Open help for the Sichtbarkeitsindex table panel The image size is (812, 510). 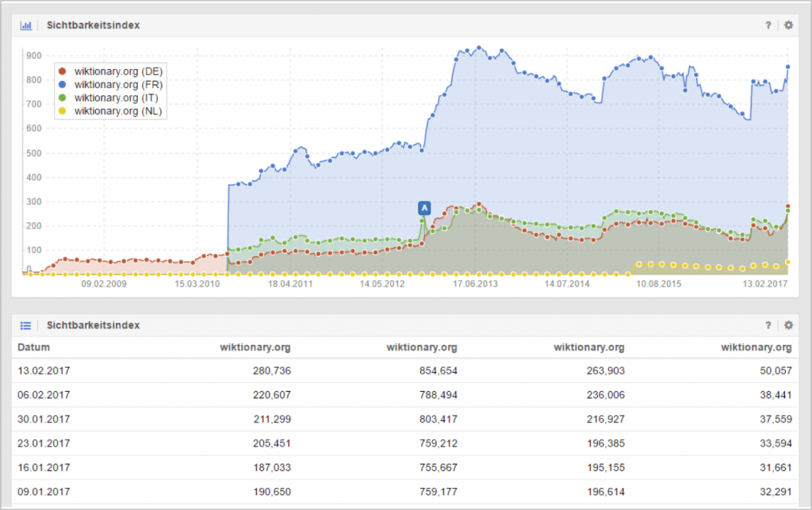[x=768, y=325]
